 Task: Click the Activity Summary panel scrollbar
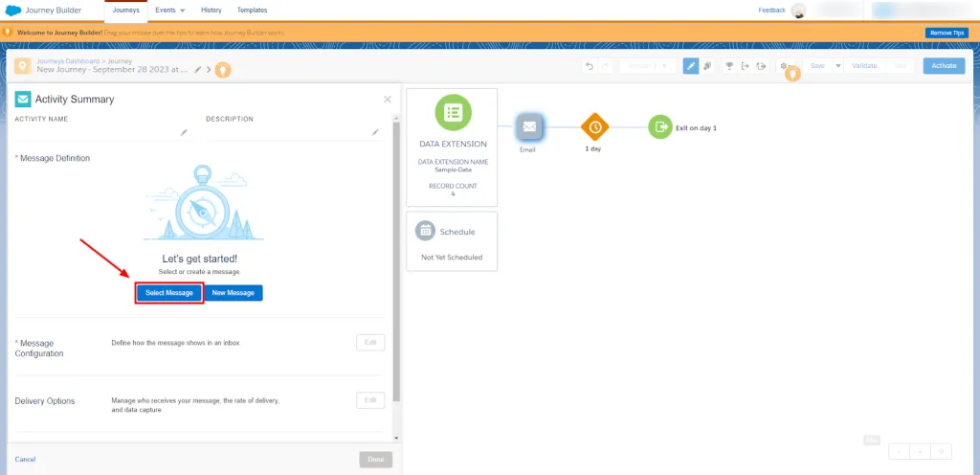[396, 261]
